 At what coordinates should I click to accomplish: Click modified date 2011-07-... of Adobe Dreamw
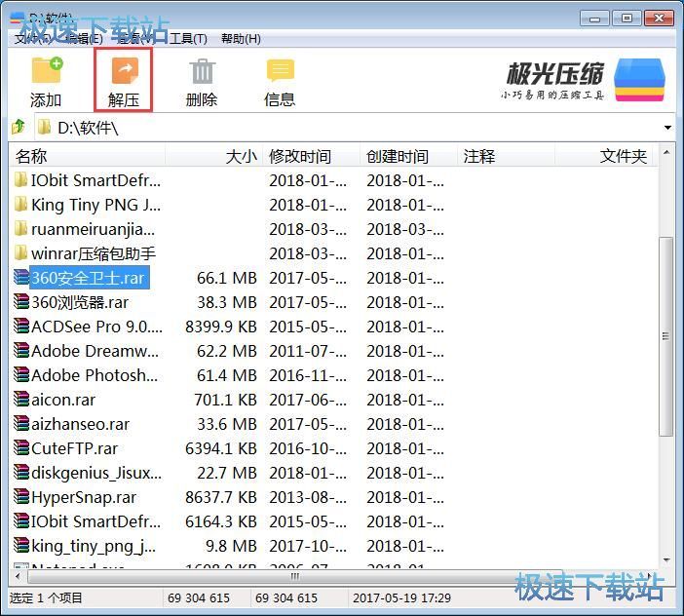pos(308,351)
